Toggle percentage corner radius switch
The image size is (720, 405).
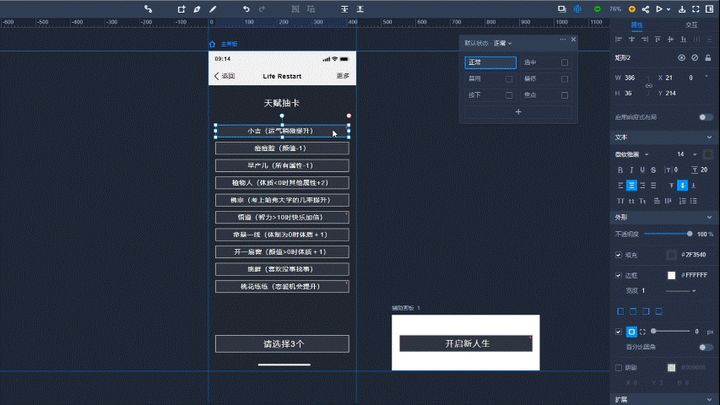pyautogui.click(x=706, y=347)
